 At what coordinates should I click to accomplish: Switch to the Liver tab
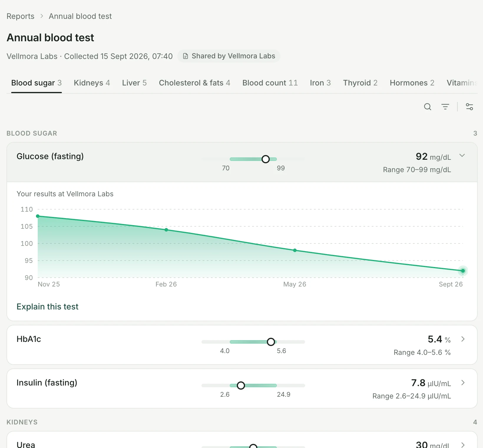[x=134, y=83]
